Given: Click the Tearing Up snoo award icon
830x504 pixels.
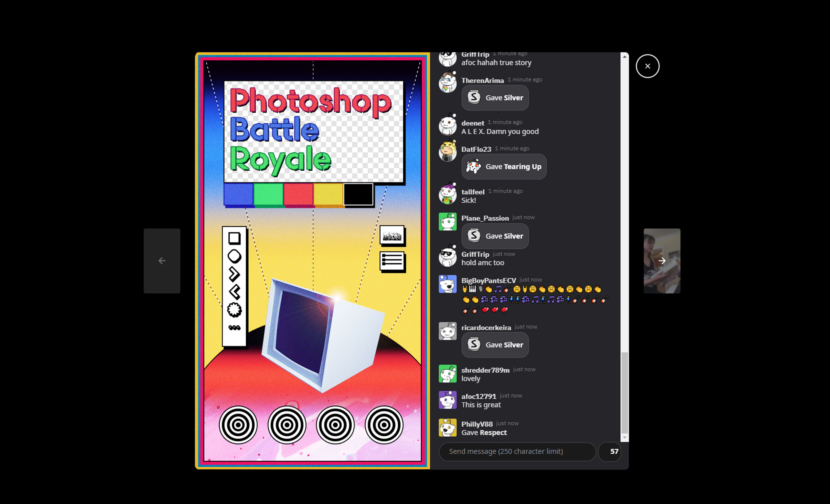Looking at the screenshot, I should 473,166.
